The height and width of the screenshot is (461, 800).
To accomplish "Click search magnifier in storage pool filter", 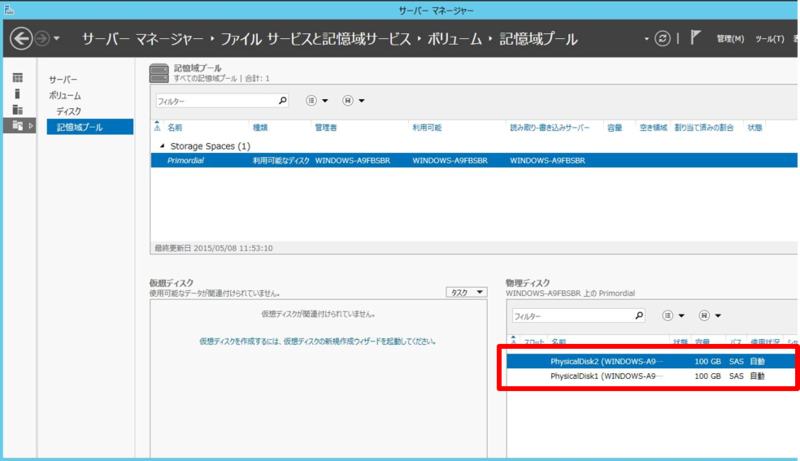I will (282, 101).
